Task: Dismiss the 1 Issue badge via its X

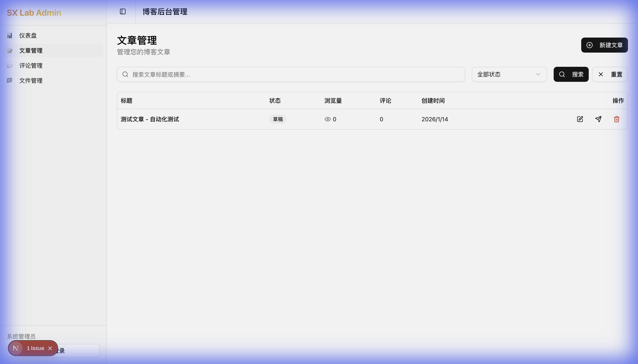Action: point(50,348)
